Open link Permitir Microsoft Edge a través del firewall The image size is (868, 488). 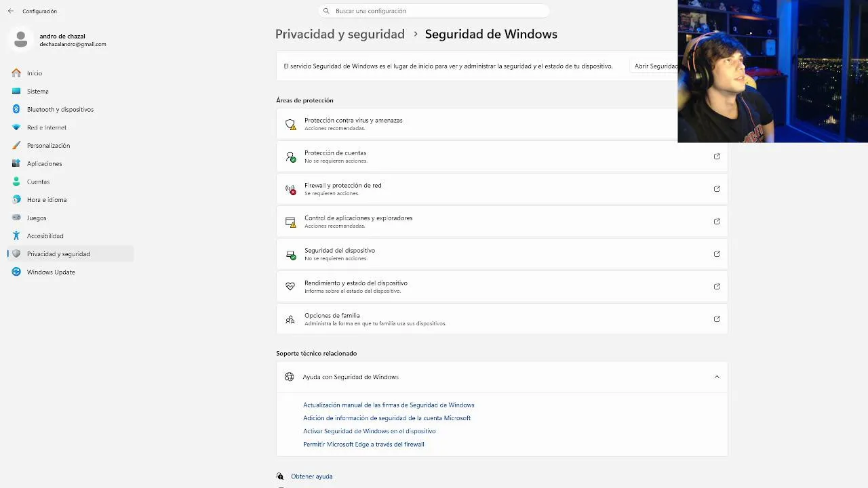click(363, 444)
